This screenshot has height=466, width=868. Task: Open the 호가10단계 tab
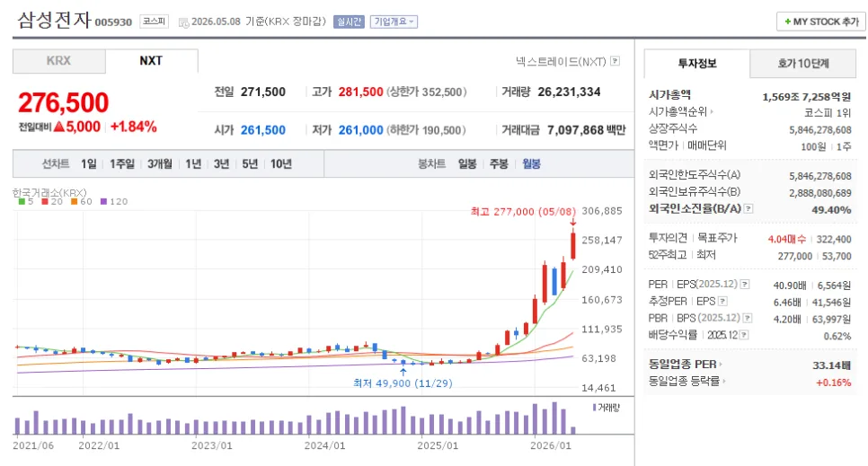tap(803, 64)
